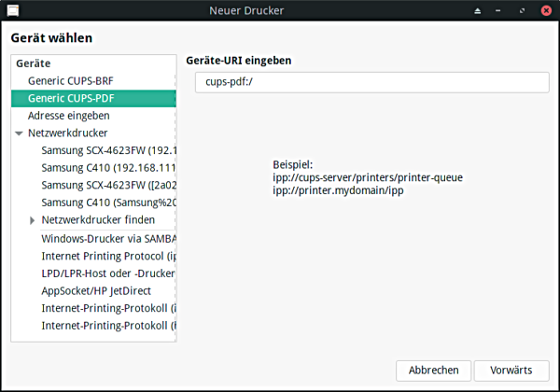Click the Geräte-URI input field
This screenshot has height=392, width=560.
pos(371,83)
